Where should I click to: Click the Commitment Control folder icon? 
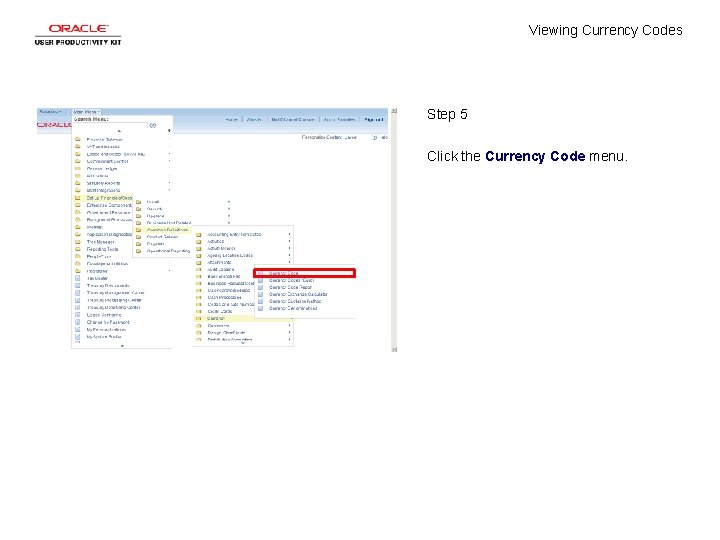point(78,161)
